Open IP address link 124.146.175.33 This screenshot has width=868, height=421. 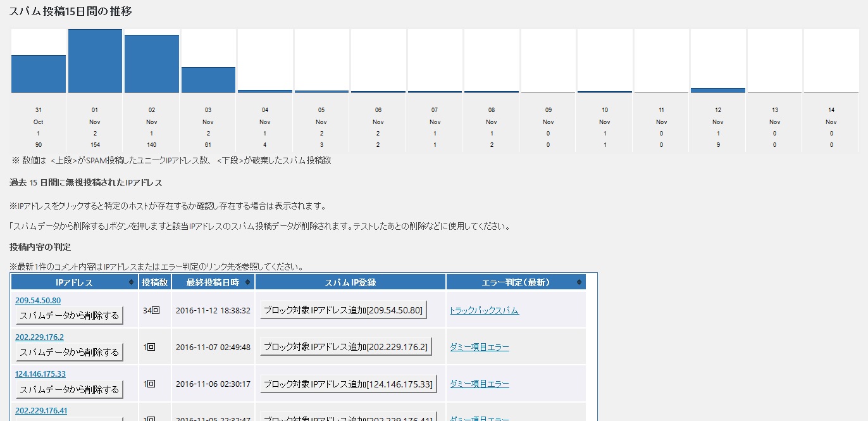[40, 374]
